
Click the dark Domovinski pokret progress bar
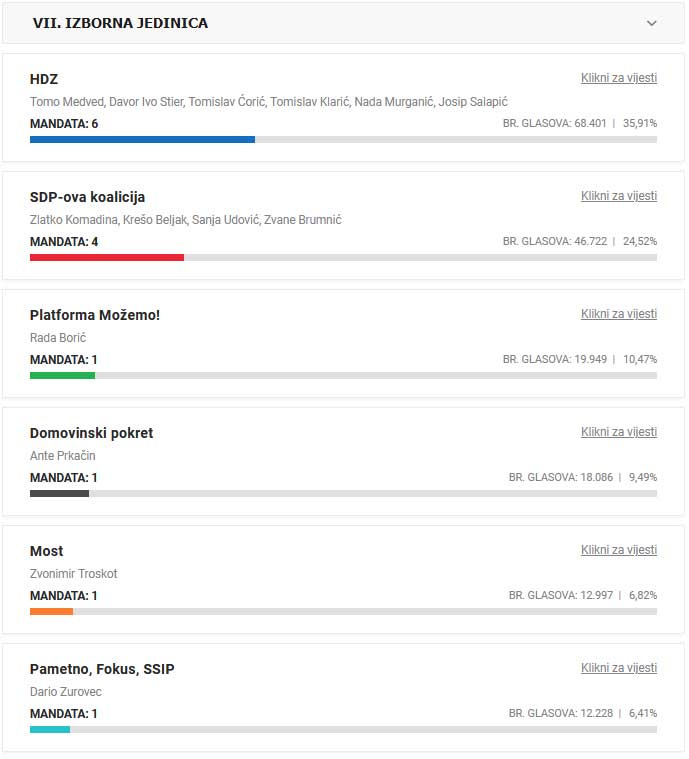(x=59, y=494)
